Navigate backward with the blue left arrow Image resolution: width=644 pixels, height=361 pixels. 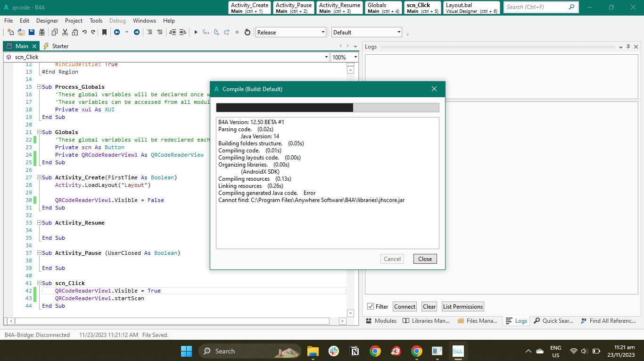116,32
